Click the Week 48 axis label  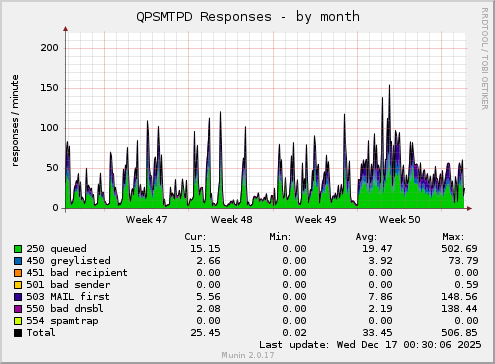coord(231,220)
